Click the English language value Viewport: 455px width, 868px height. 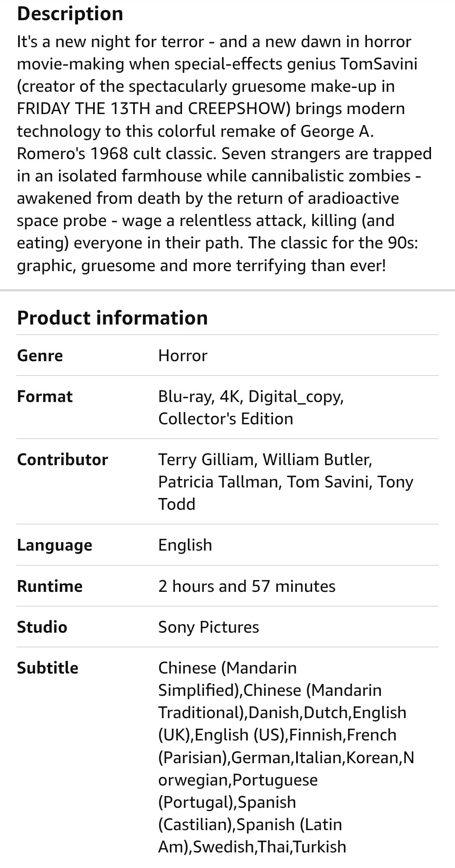(185, 545)
